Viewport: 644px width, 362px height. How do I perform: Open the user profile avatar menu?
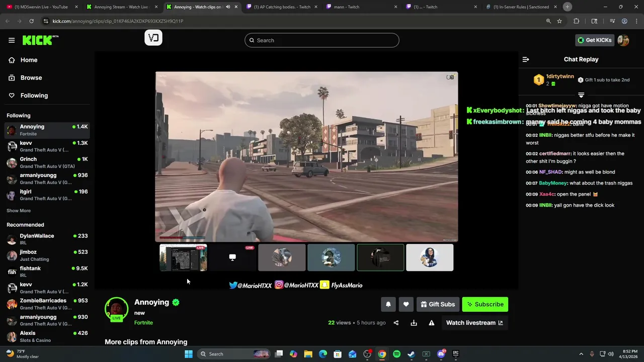click(x=623, y=40)
